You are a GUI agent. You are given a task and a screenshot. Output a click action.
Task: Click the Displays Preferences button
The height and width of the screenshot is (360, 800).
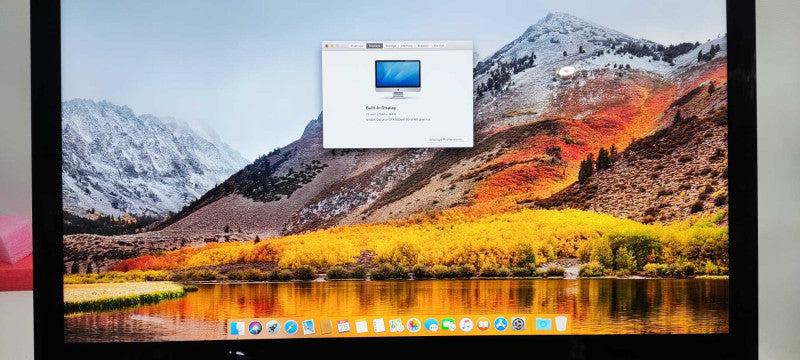tap(446, 139)
